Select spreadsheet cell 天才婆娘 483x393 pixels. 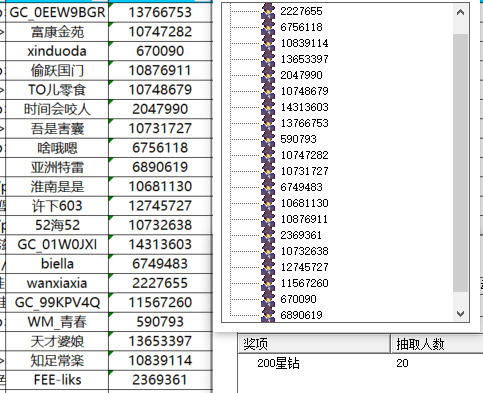pyautogui.click(x=57, y=341)
